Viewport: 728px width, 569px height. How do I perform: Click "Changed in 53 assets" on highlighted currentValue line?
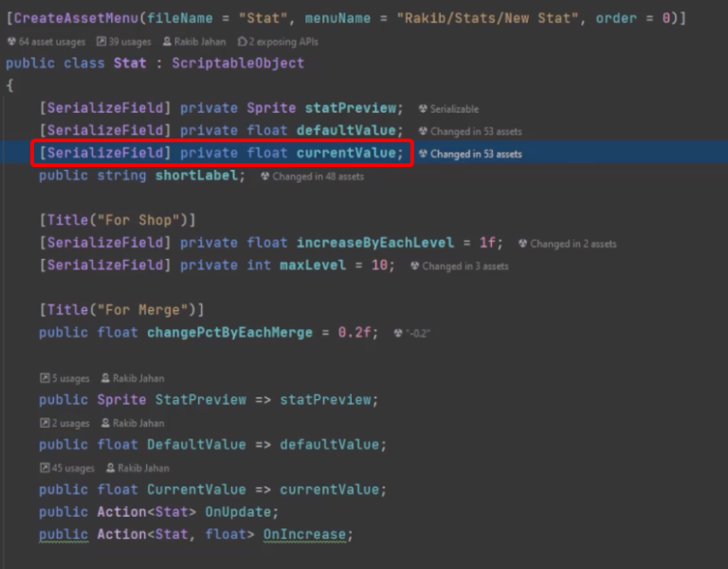click(476, 154)
